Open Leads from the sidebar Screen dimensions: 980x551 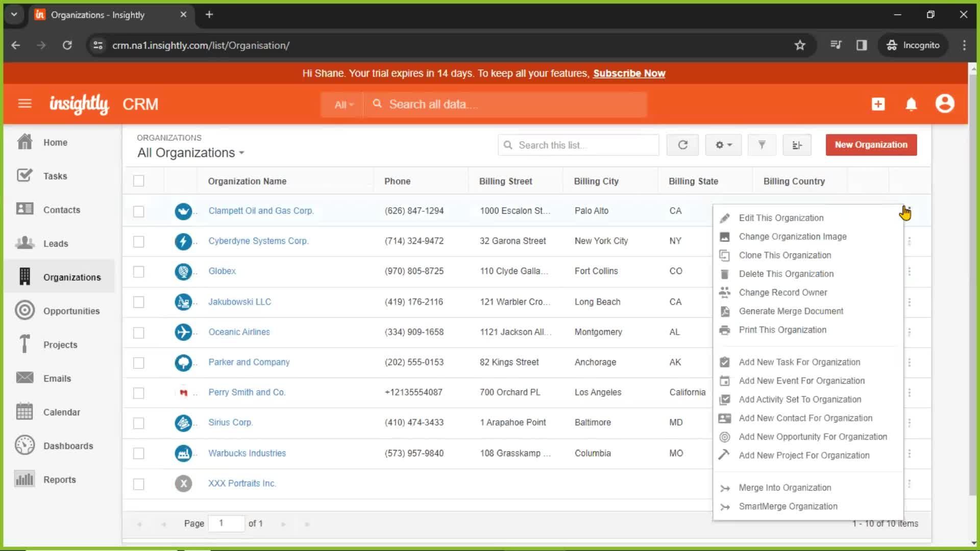tap(56, 243)
